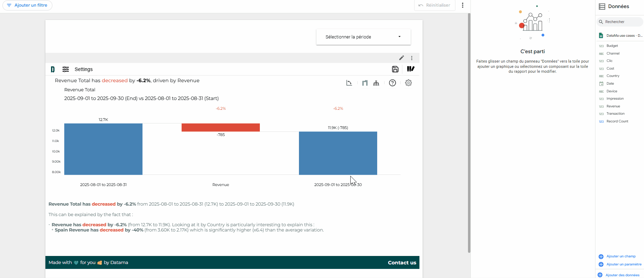The height and width of the screenshot is (278, 644).
Task: Select the Record Count field
Action: pos(617,121)
